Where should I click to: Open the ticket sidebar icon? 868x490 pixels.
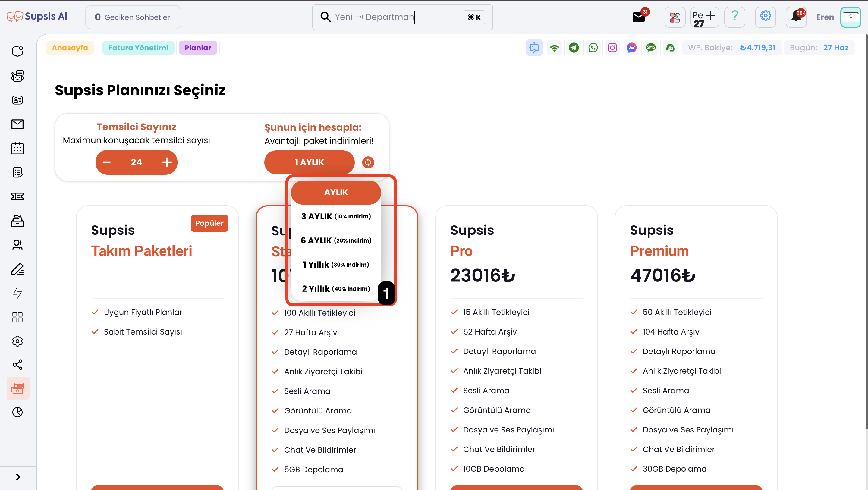point(17,196)
